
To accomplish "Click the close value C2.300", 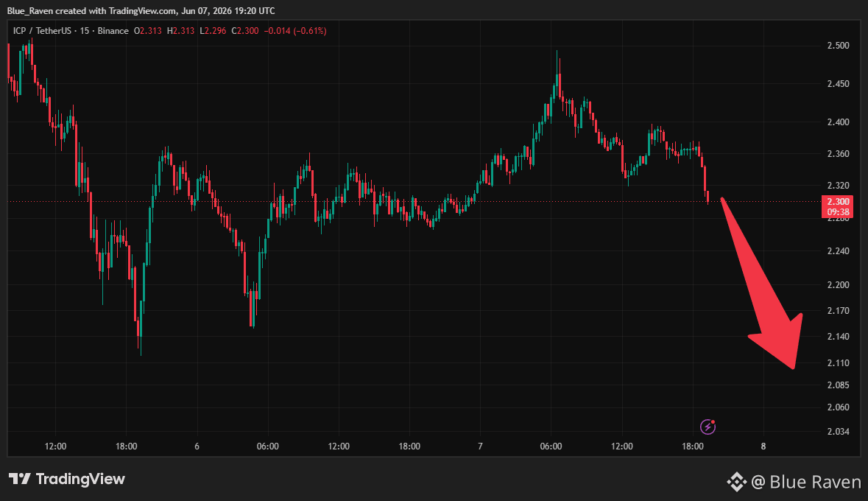I will point(244,31).
